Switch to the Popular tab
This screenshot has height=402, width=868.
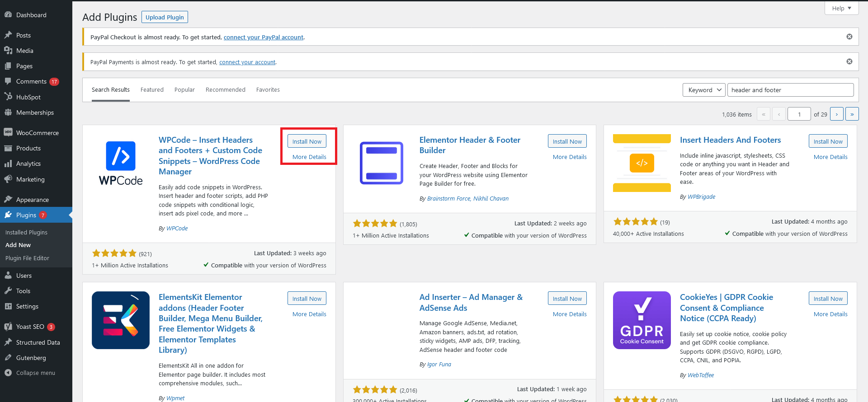pos(184,90)
